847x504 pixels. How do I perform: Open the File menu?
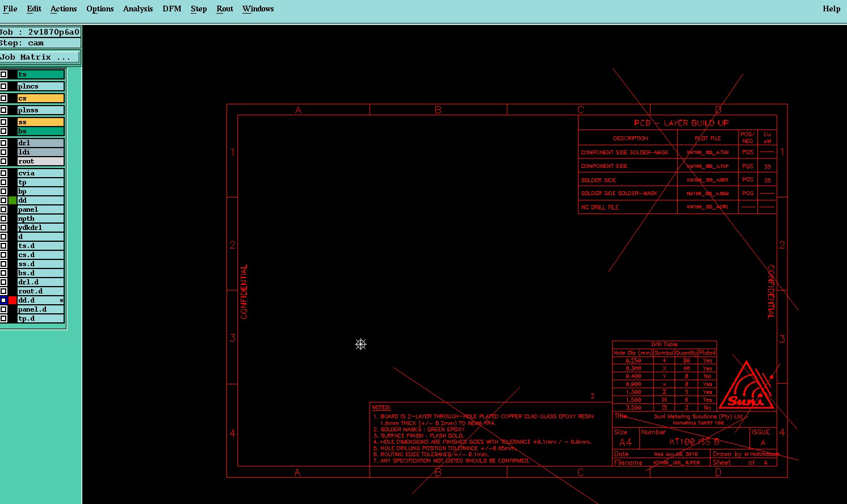pyautogui.click(x=10, y=9)
